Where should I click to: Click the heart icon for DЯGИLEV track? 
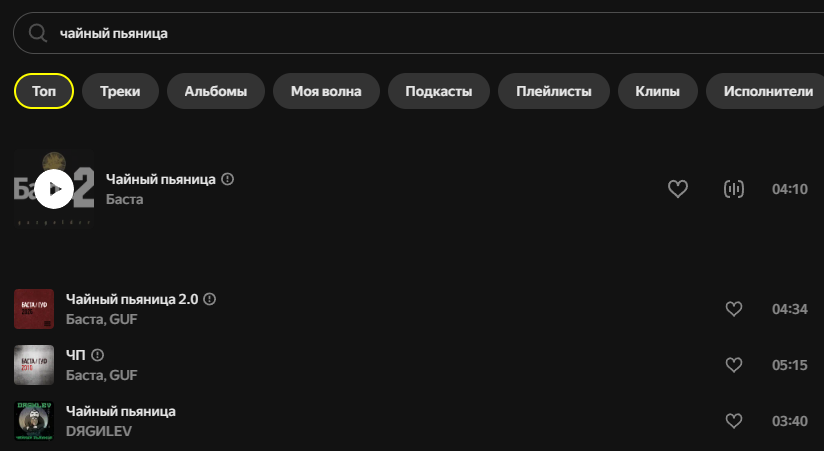click(734, 421)
